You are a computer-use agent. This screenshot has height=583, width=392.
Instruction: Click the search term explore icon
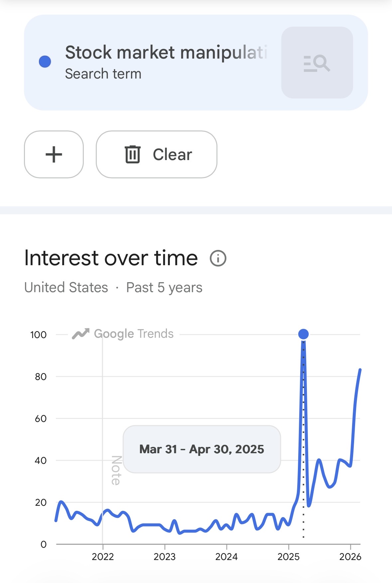(x=317, y=63)
